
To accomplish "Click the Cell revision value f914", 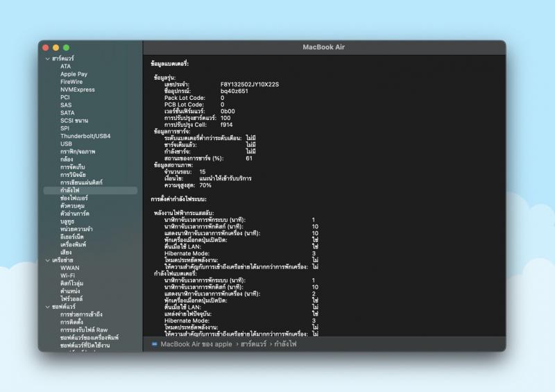I will point(227,125).
